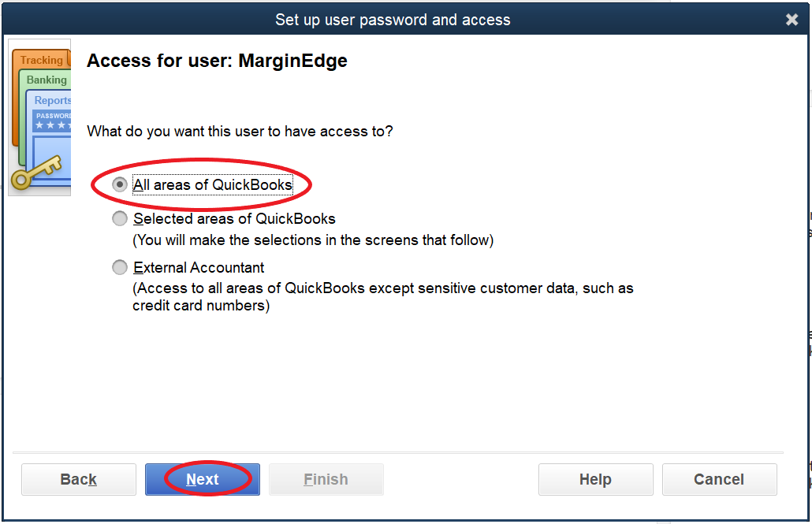Viewport: 812px width, 524px height.
Task: Click the heading "Access for user: MarginEdge"
Action: click(x=217, y=61)
